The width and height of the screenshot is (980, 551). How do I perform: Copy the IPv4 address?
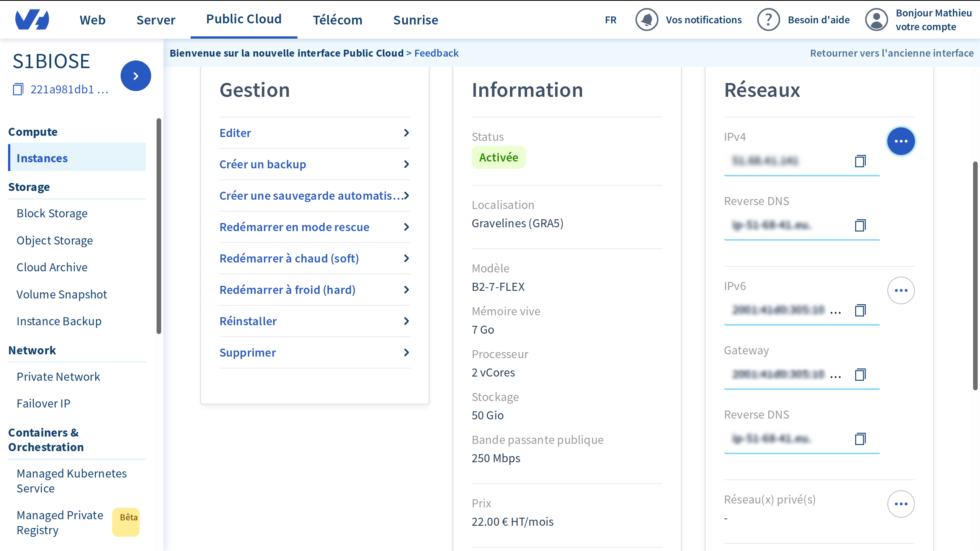860,161
